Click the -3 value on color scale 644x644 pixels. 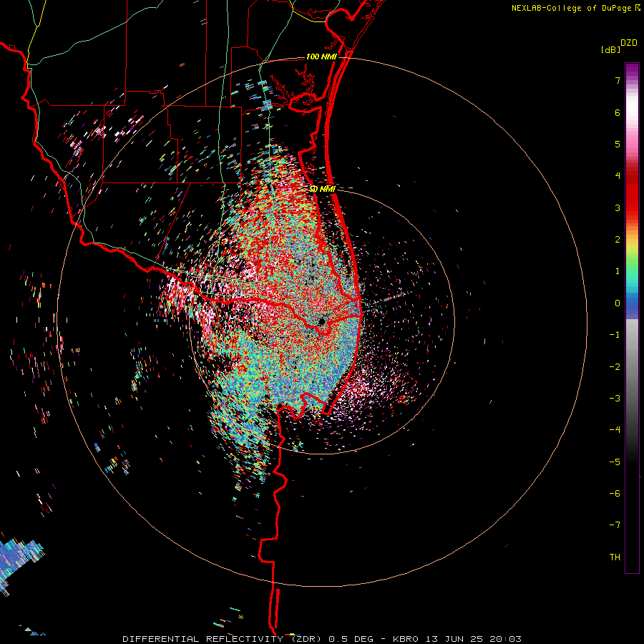[x=615, y=399]
